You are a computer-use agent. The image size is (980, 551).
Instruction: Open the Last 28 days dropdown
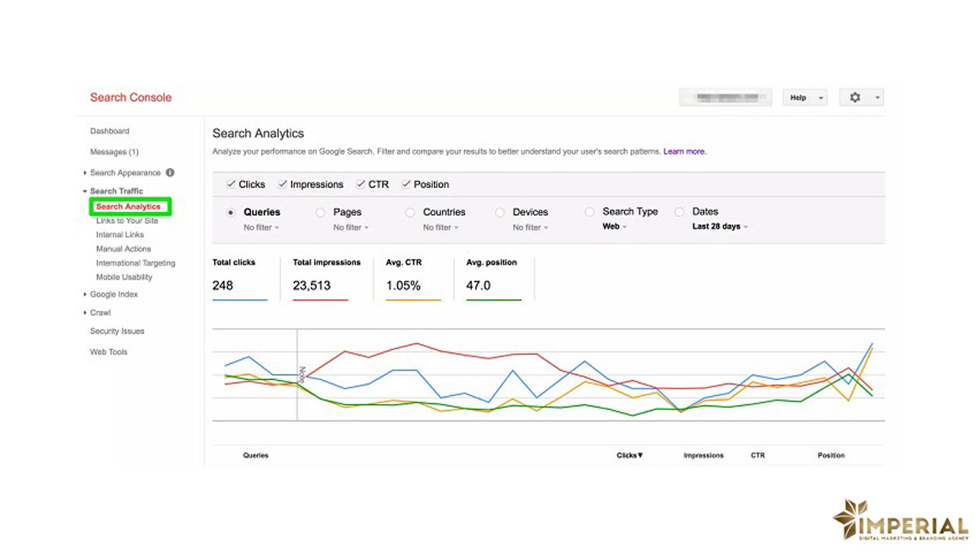click(x=720, y=227)
